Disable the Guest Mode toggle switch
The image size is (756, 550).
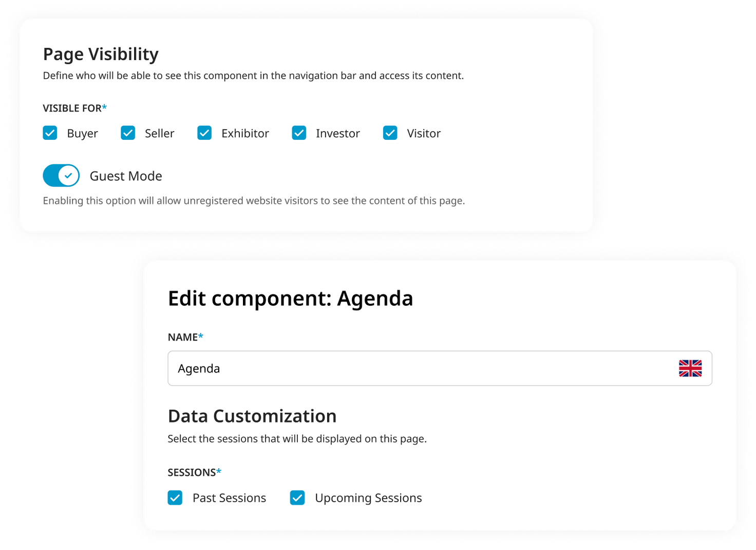coord(61,176)
